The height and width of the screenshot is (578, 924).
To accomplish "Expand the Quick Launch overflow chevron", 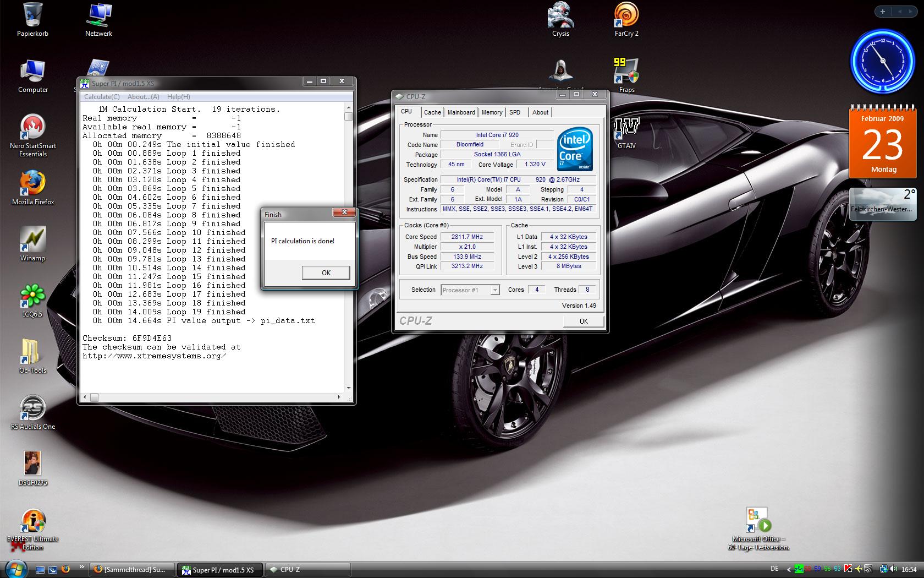I will pos(82,566).
